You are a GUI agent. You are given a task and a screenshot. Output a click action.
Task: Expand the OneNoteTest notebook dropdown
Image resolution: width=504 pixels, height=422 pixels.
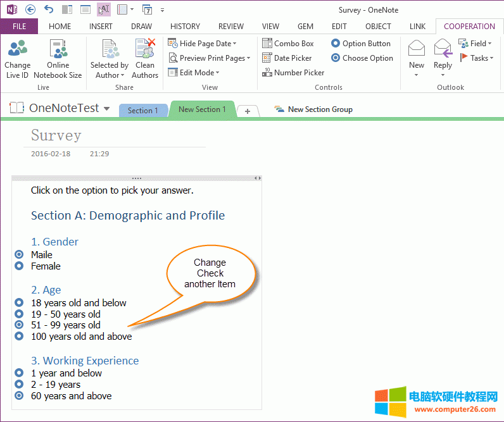[x=106, y=109]
